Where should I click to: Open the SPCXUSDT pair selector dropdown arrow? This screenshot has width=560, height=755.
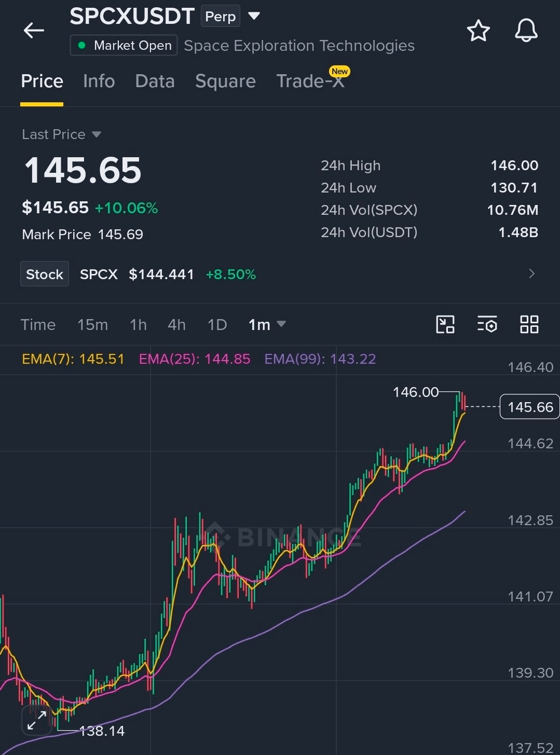point(254,16)
